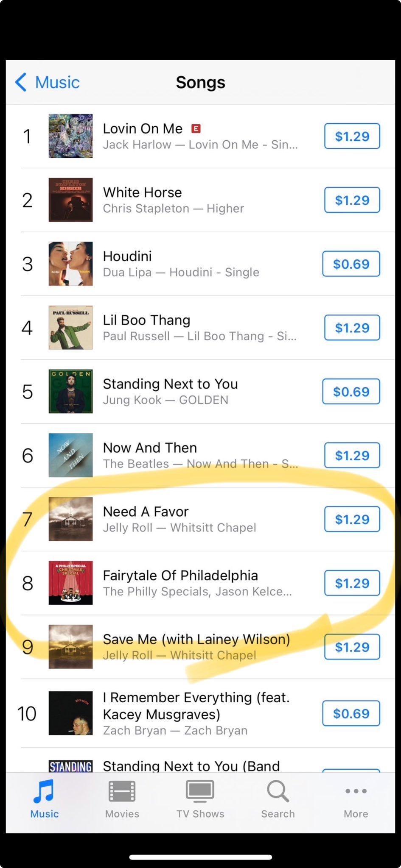Screen dimensions: 401x868
Task: Open the More ellipsis icon
Action: 356,791
